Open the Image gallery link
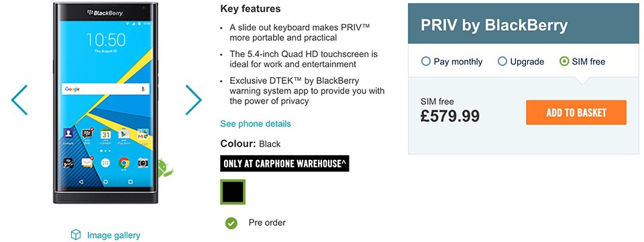The height and width of the screenshot is (242, 644). click(113, 235)
